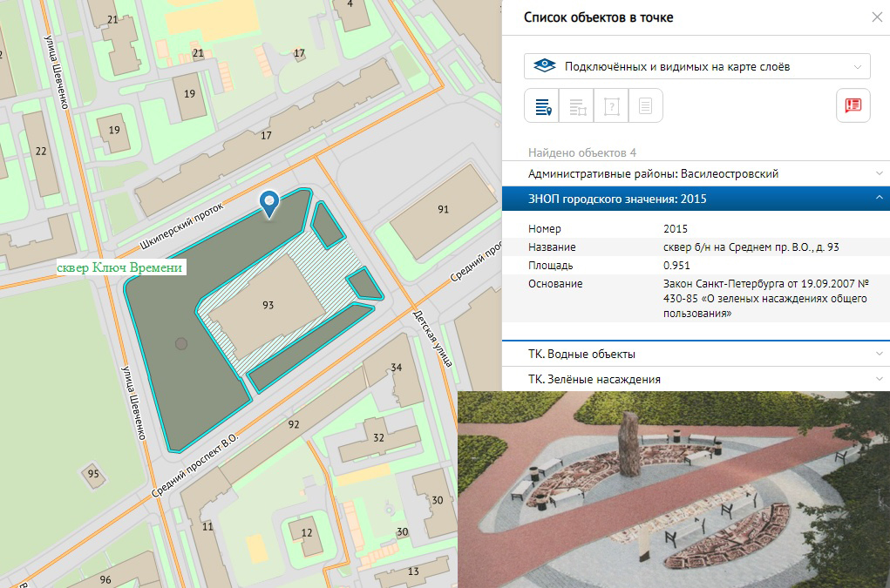Click the document report icon
The width and height of the screenshot is (890, 588).
click(645, 105)
